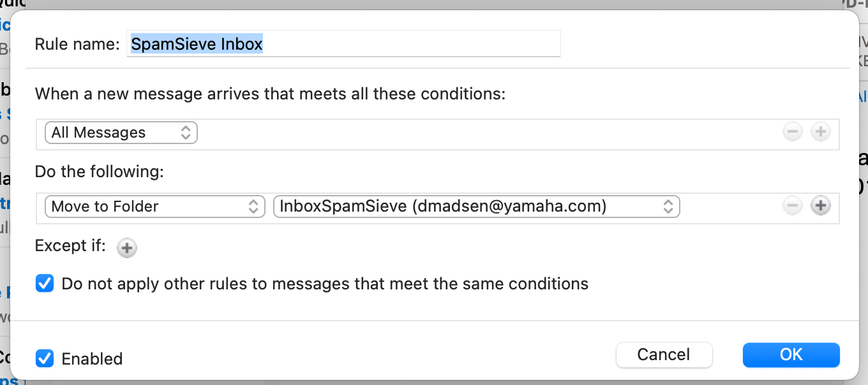Click the "Rule name:" label
Screen dimensions: 868x385
[x=77, y=44]
